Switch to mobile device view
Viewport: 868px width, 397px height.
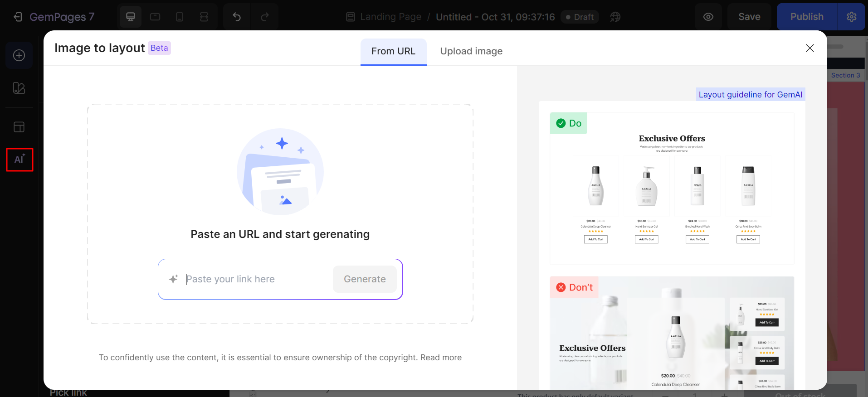(x=180, y=17)
